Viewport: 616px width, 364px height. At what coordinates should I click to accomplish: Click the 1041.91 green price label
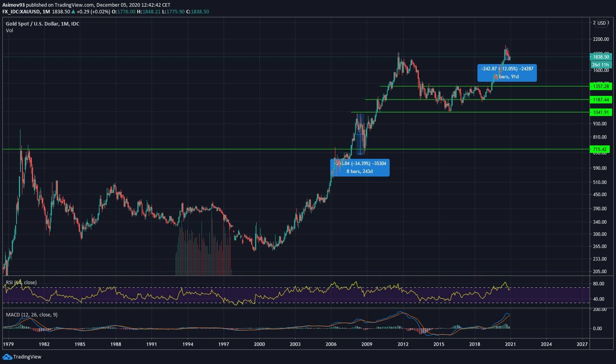point(601,112)
